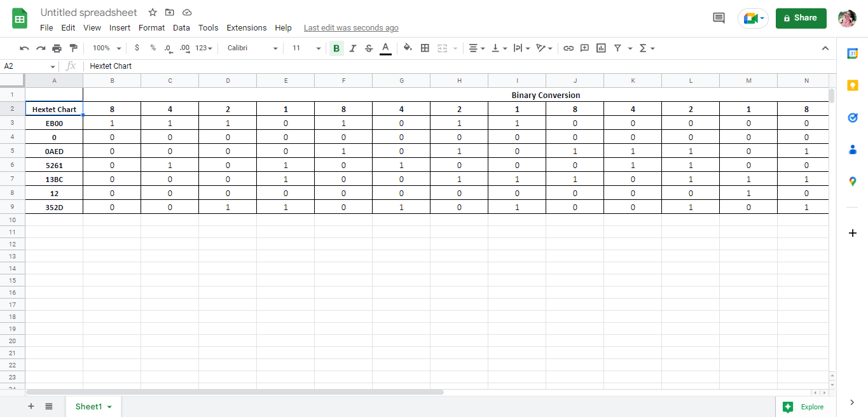Image resolution: width=868 pixels, height=417 pixels.
Task: Open the Insert menu
Action: [120, 28]
